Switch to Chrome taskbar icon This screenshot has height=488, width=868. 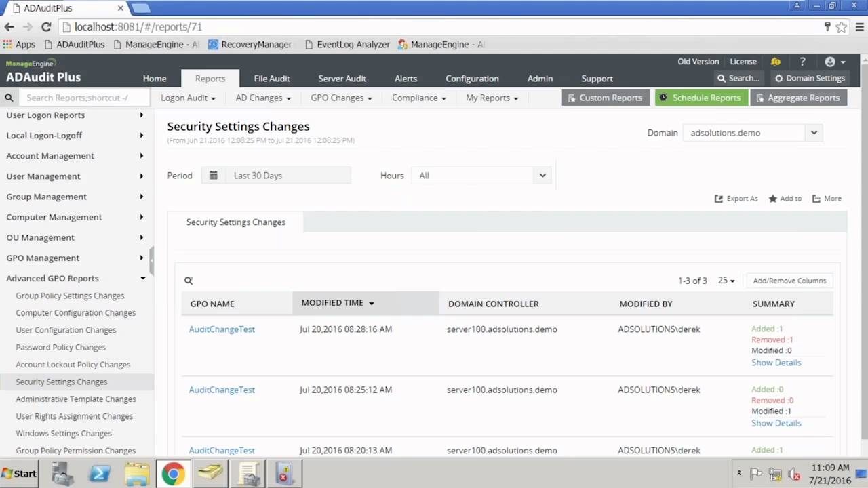(173, 474)
